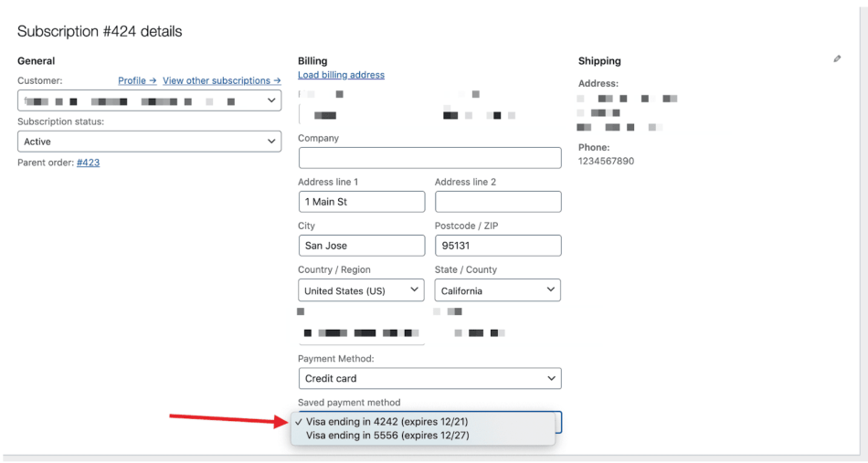Click the Postcode / ZIP field

pyautogui.click(x=498, y=246)
